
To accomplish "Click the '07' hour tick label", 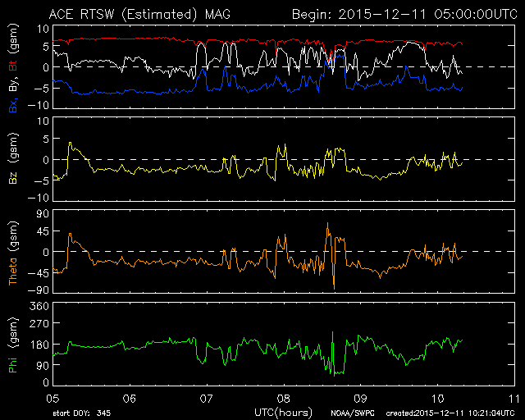I will [x=206, y=399].
